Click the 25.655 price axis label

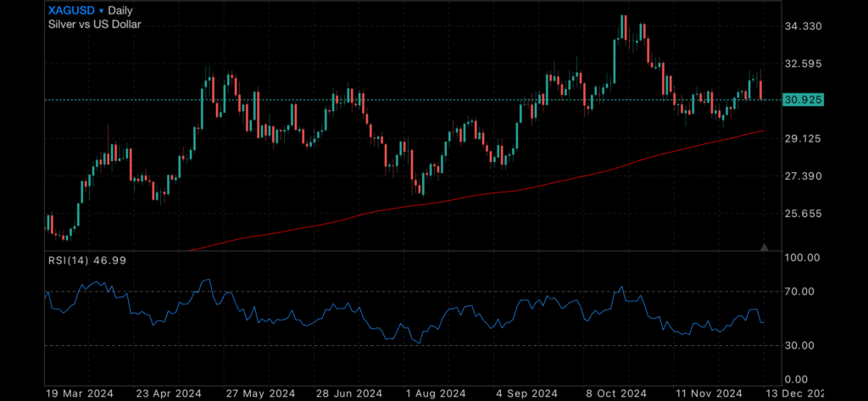pos(804,214)
